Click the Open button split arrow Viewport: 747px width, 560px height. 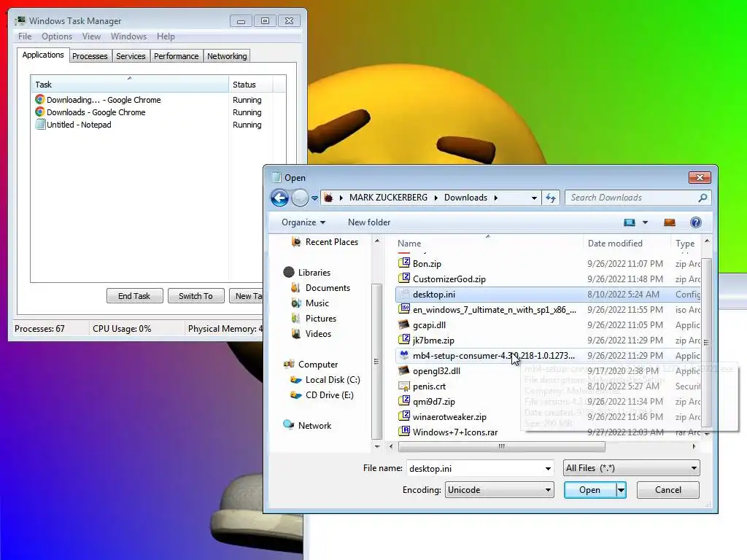(x=621, y=490)
